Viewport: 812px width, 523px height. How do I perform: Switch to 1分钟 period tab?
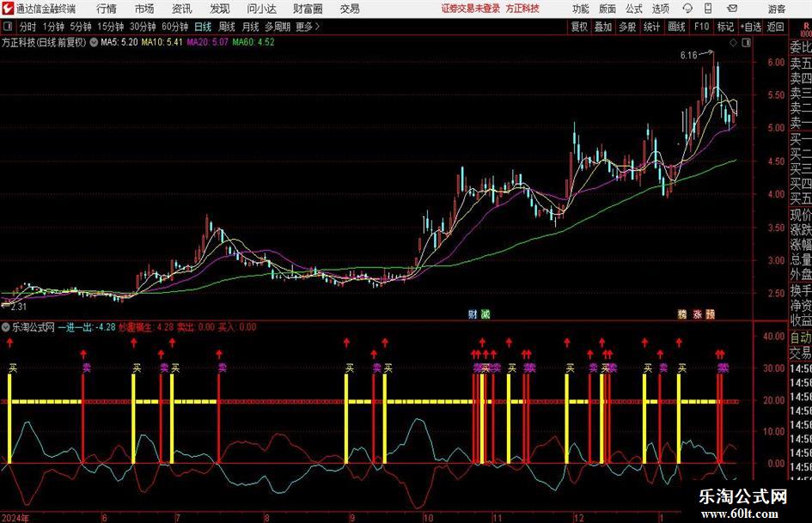(x=53, y=27)
